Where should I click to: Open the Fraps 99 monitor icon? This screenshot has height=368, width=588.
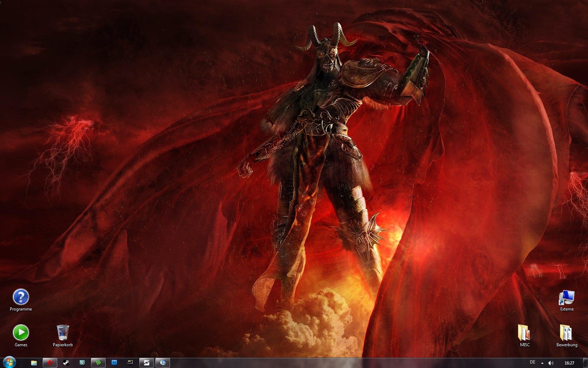(x=130, y=363)
